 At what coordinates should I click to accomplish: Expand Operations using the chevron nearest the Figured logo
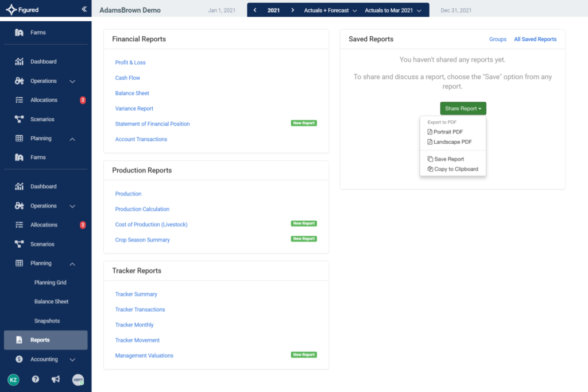(72, 81)
